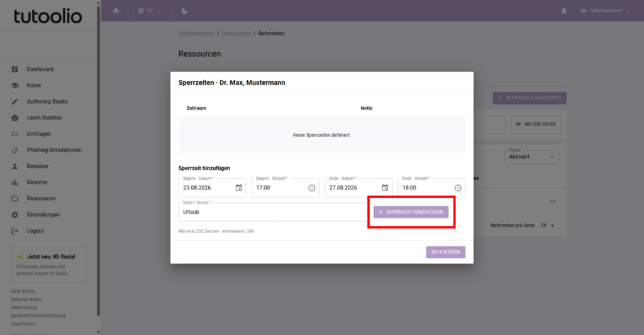
Task: Open the three-dot row menu
Action: [x=553, y=202]
